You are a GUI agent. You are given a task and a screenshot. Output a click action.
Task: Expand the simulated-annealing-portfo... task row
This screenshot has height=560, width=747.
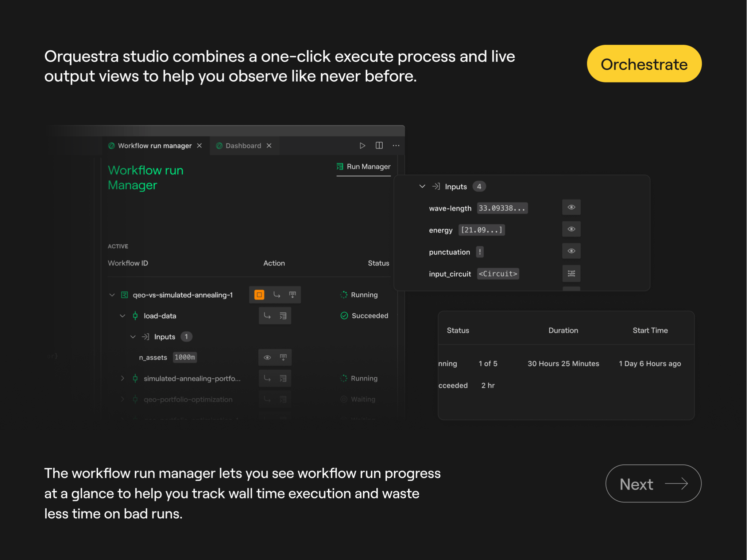tap(123, 378)
